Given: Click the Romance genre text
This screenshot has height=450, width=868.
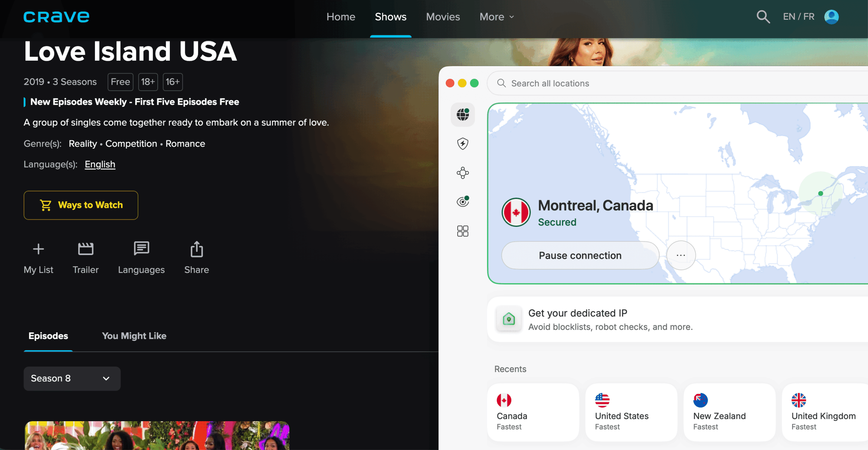Looking at the screenshot, I should 185,143.
